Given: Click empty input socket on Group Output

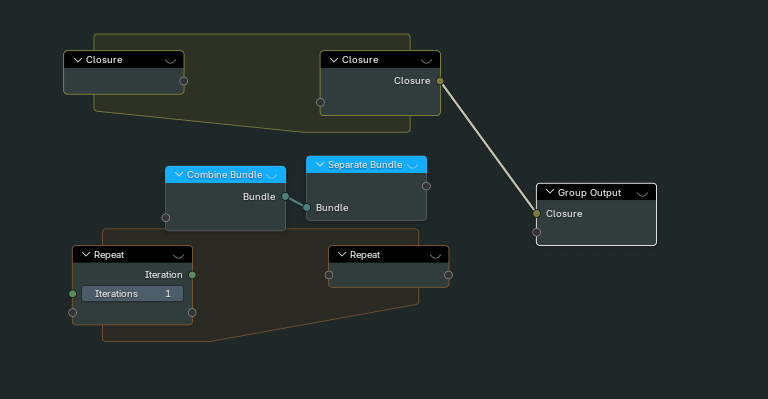Looking at the screenshot, I should [x=536, y=232].
